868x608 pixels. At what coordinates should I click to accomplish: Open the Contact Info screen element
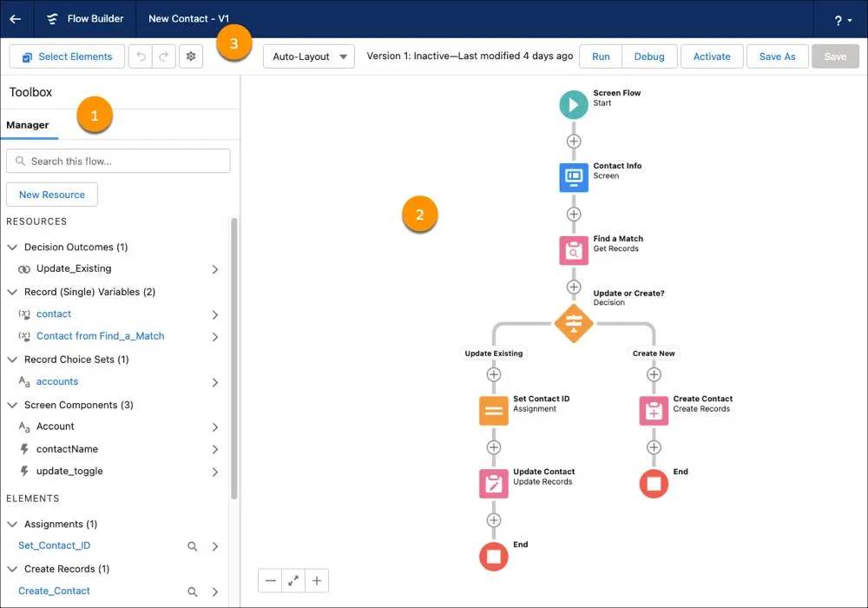click(573, 177)
